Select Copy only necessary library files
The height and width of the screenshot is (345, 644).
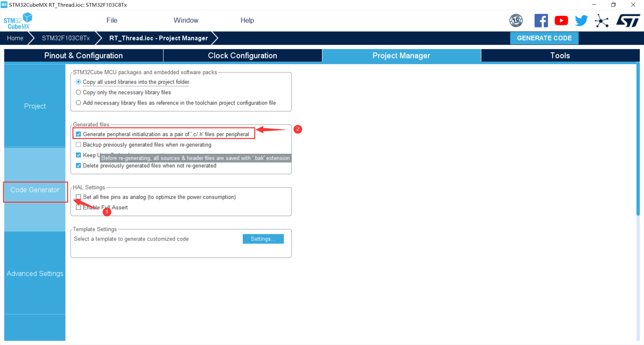point(78,92)
